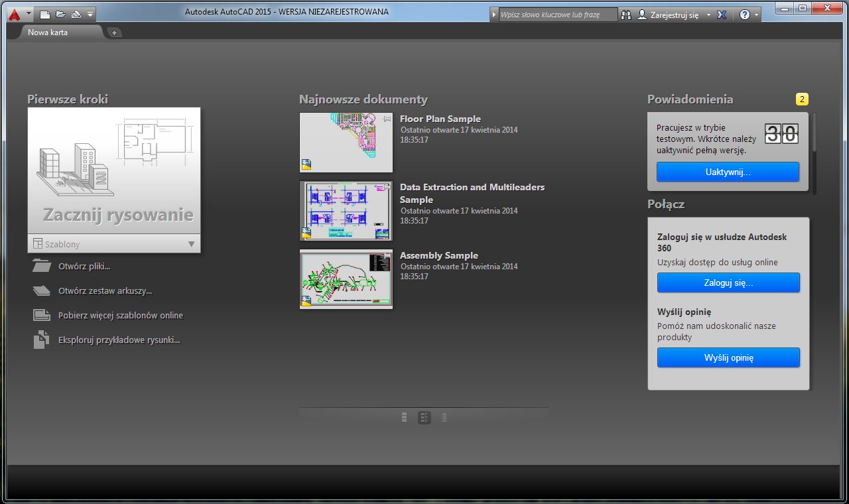Click Eksploruj przykładowe rysunki link

pos(119,340)
